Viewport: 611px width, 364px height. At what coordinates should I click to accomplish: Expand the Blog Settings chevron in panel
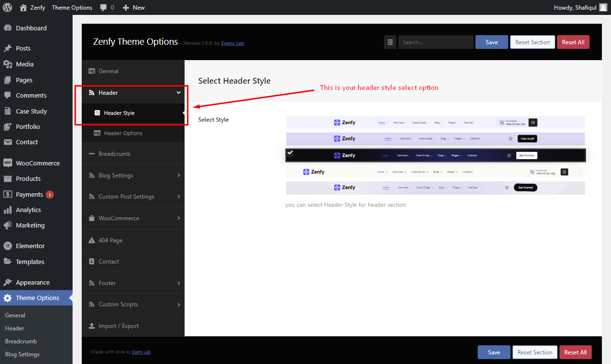pos(179,176)
